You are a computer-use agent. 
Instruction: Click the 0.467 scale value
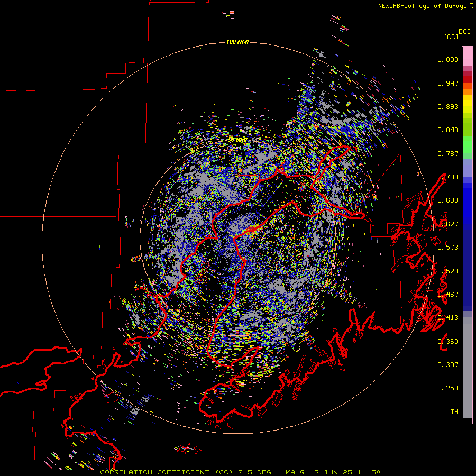coord(448,295)
